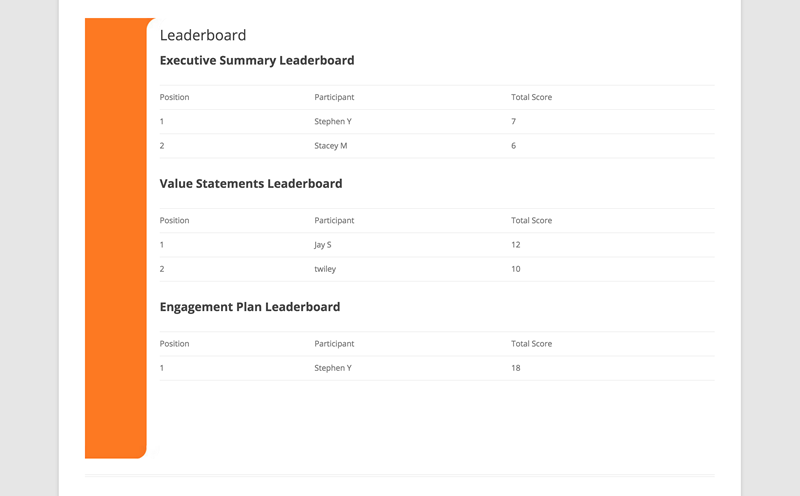
Task: Click Participant column header in Executive Summary table
Action: tap(334, 97)
